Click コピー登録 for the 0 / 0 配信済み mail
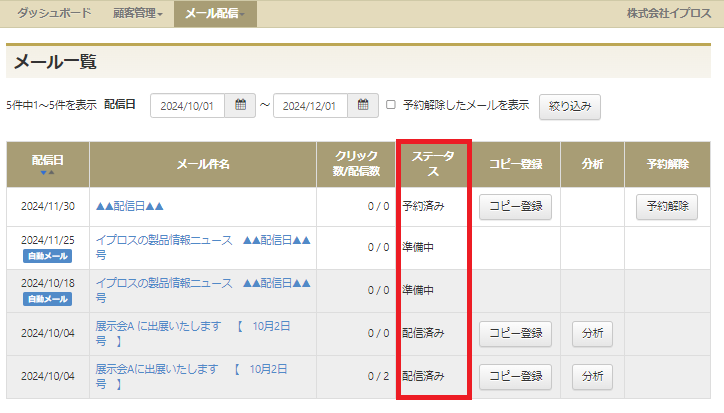This screenshot has width=724, height=413. (x=515, y=334)
